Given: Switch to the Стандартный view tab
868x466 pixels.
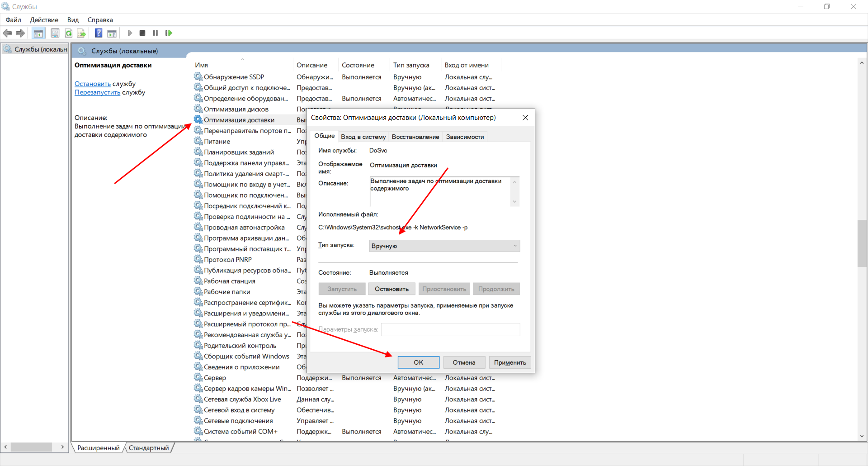Looking at the screenshot, I should [148, 448].
